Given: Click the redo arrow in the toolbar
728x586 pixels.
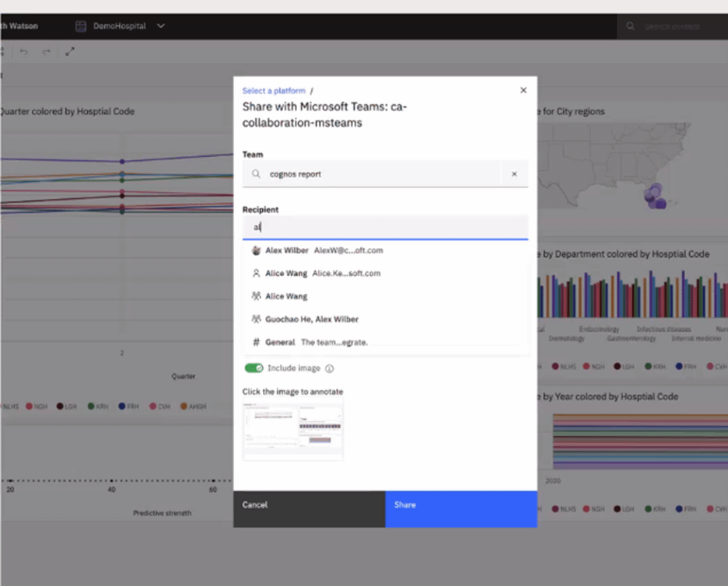Looking at the screenshot, I should coord(46,51).
